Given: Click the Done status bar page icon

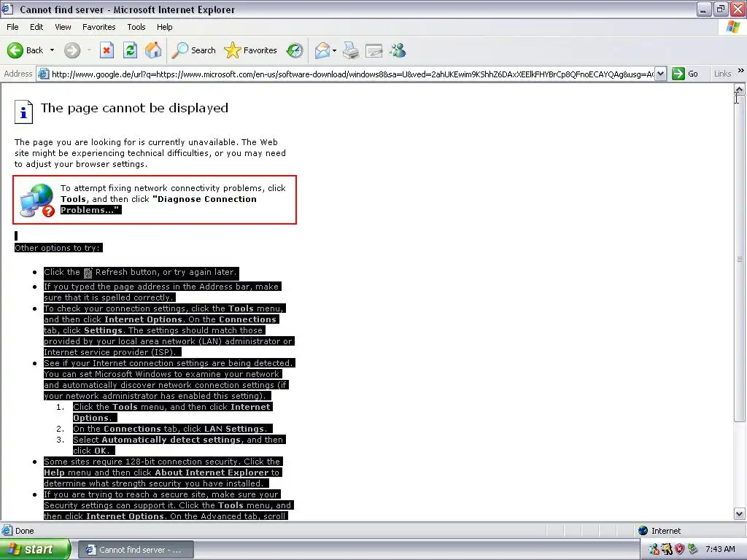Looking at the screenshot, I should click(7, 531).
